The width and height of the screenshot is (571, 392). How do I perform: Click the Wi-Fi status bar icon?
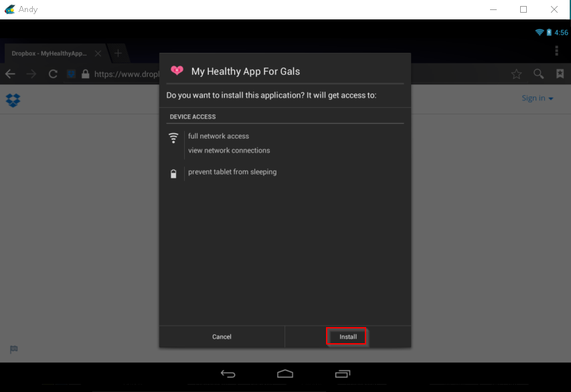tap(540, 32)
